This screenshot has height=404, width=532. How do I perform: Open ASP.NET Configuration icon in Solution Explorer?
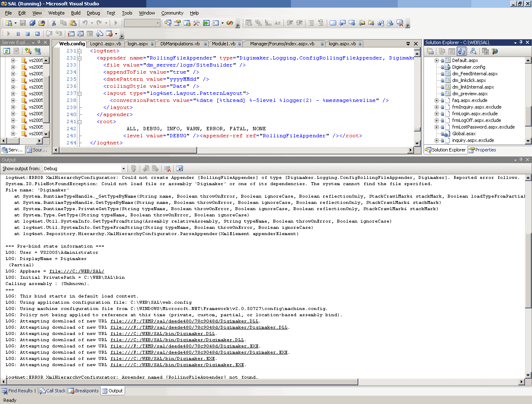tap(495, 51)
